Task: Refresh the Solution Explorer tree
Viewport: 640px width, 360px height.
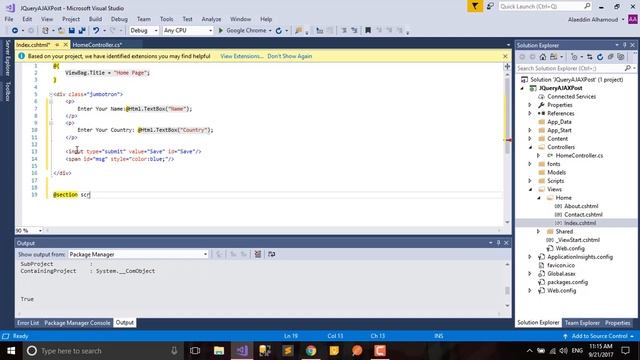Action: pyautogui.click(x=600, y=57)
